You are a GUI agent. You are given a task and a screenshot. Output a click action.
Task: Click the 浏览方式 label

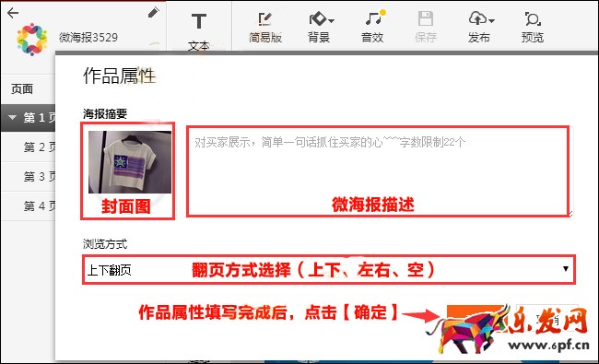tap(105, 243)
